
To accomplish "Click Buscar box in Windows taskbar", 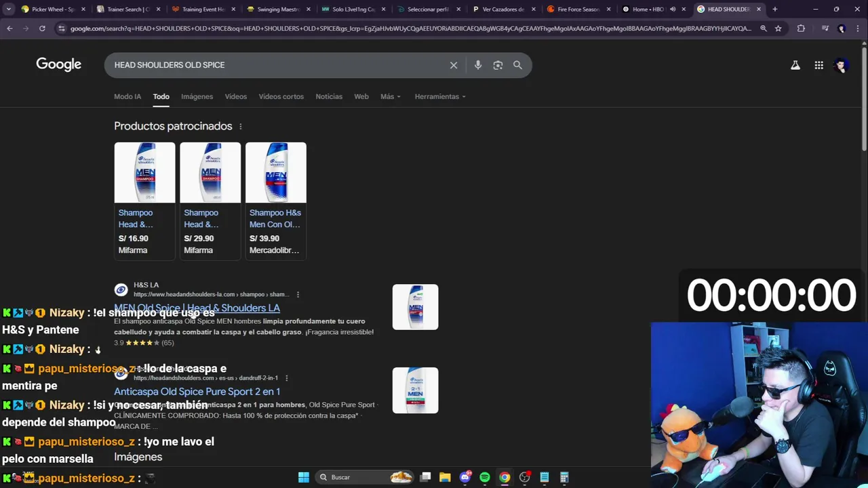I will (365, 477).
